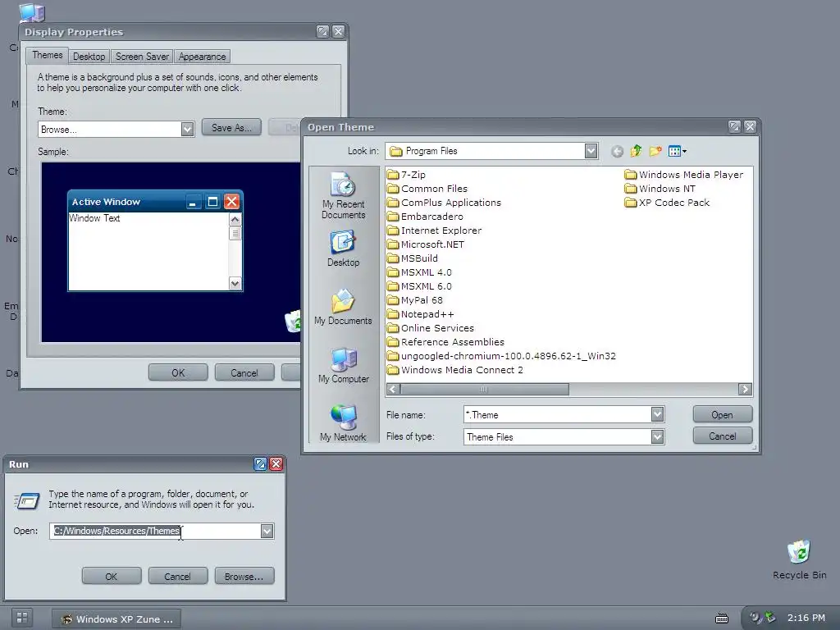This screenshot has height=630, width=840.
Task: Select the 7-Zip folder
Action: pyautogui.click(x=406, y=175)
